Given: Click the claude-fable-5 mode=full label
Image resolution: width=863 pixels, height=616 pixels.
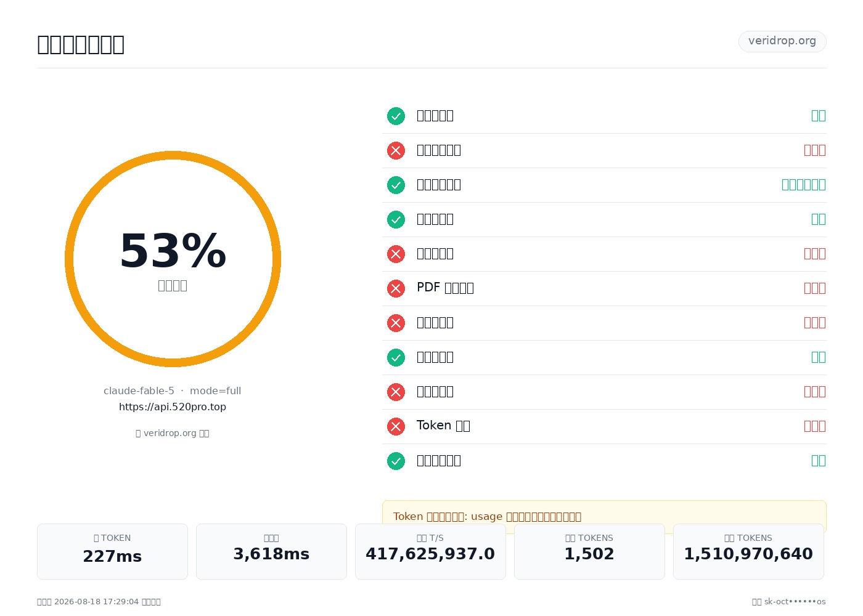Looking at the screenshot, I should 173,391.
